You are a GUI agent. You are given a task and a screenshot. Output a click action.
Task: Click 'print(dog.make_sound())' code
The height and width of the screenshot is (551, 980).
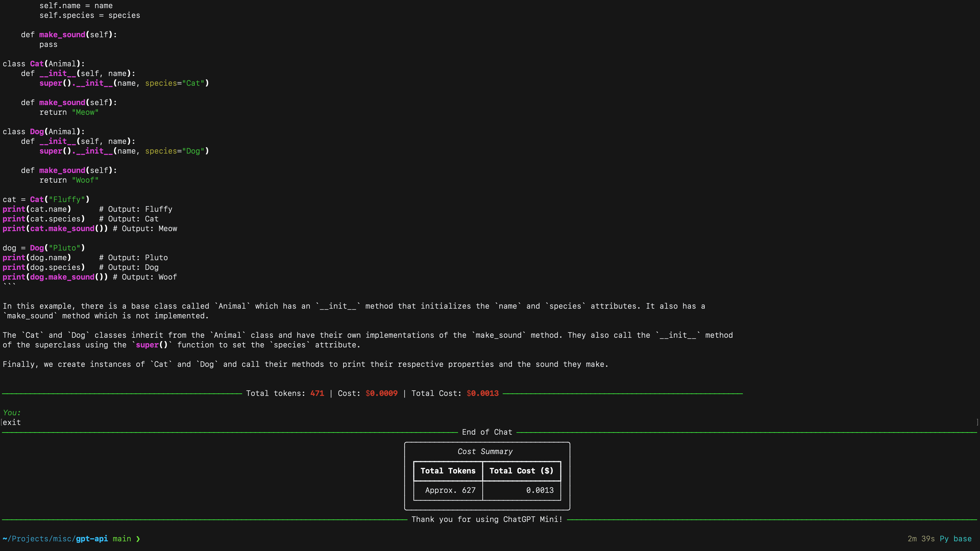point(55,277)
